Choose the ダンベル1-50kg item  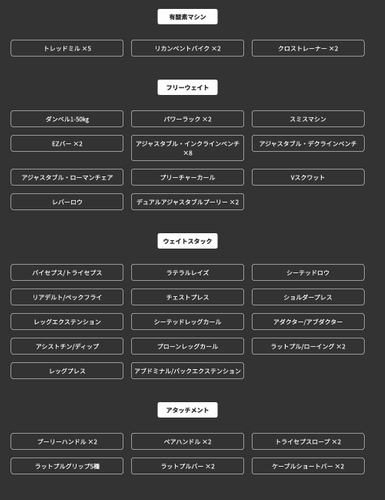coord(67,119)
